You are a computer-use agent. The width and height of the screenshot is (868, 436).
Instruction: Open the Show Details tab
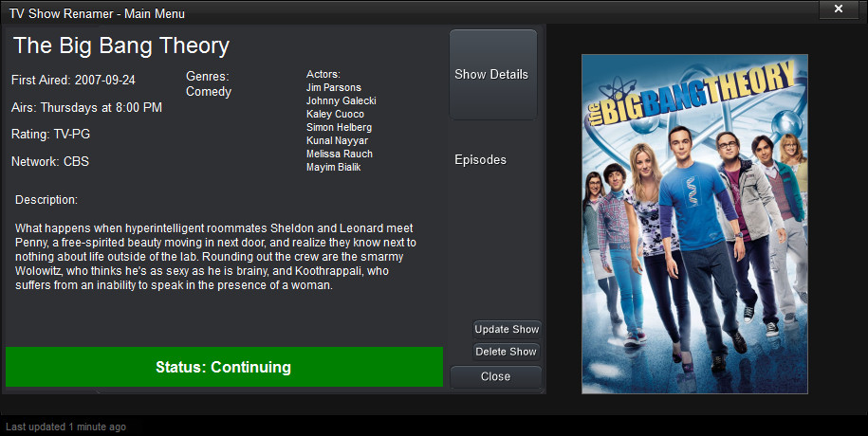(x=492, y=75)
